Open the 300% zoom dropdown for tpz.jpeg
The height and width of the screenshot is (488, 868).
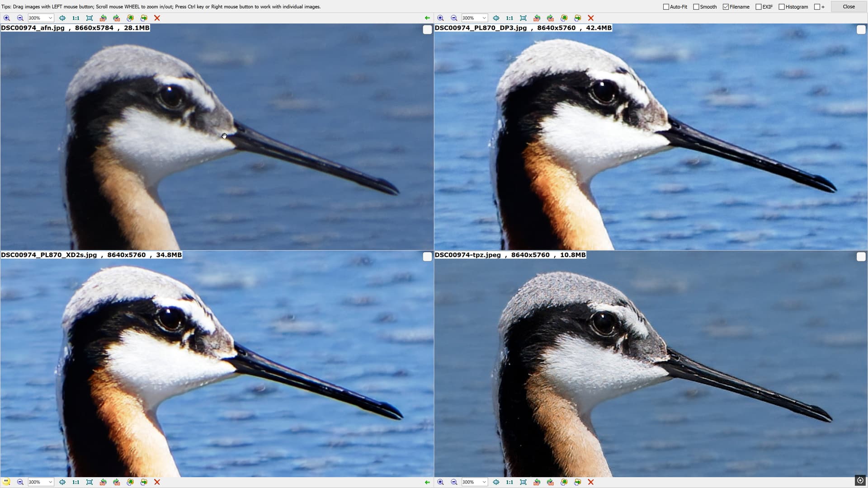tap(484, 482)
